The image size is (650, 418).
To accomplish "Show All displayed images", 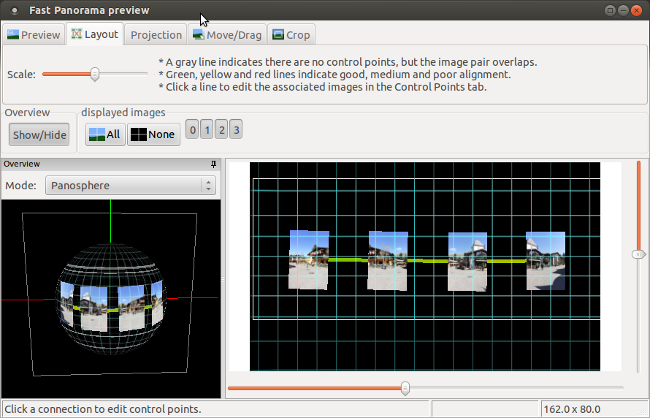I will [104, 134].
